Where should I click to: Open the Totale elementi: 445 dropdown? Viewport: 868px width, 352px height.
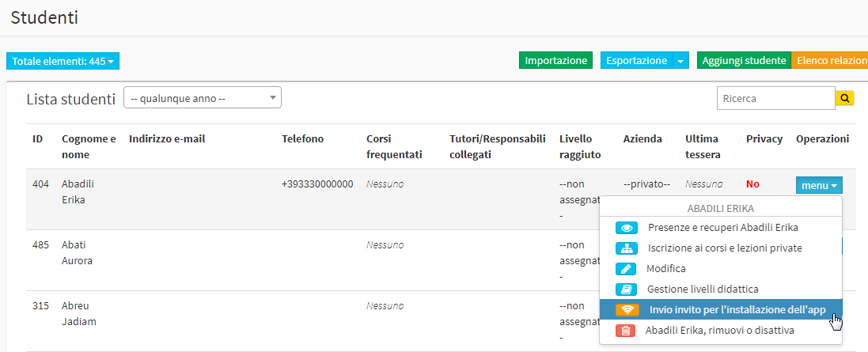coord(63,61)
